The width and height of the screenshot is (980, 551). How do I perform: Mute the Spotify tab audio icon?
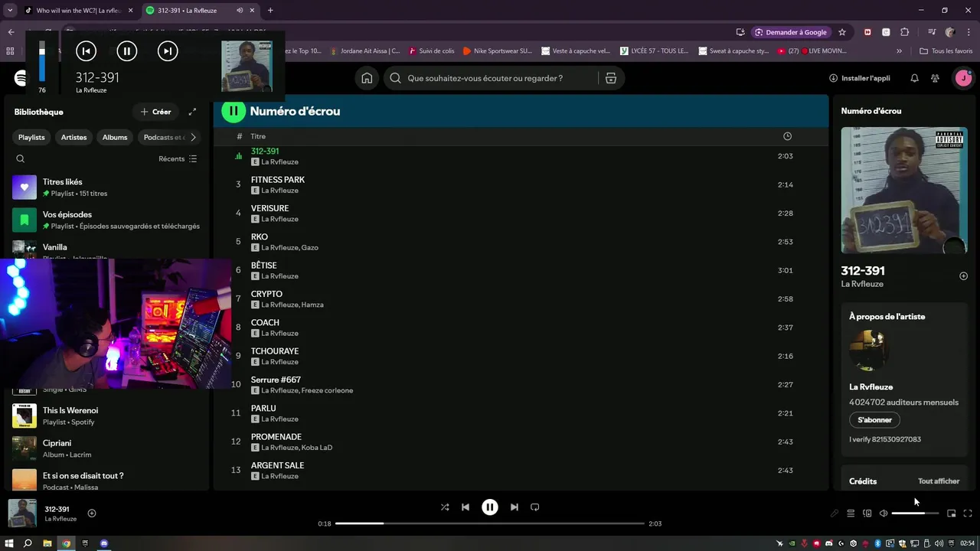(240, 11)
